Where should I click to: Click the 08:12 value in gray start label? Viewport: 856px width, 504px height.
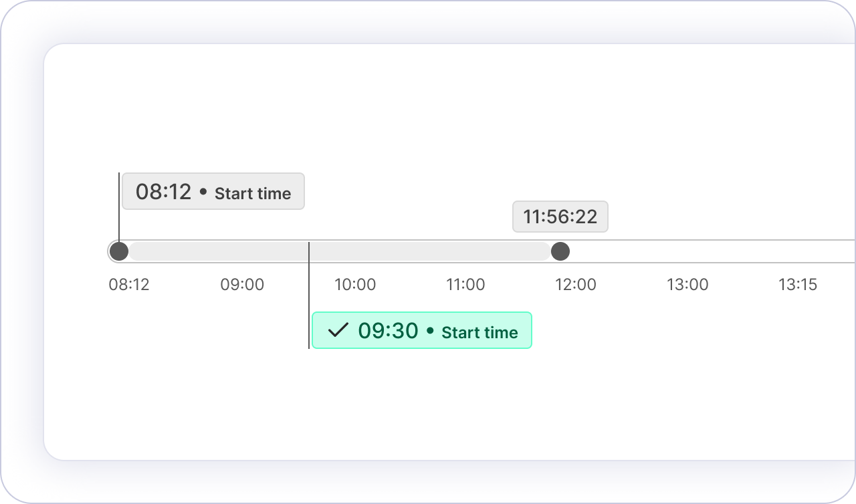(x=164, y=192)
